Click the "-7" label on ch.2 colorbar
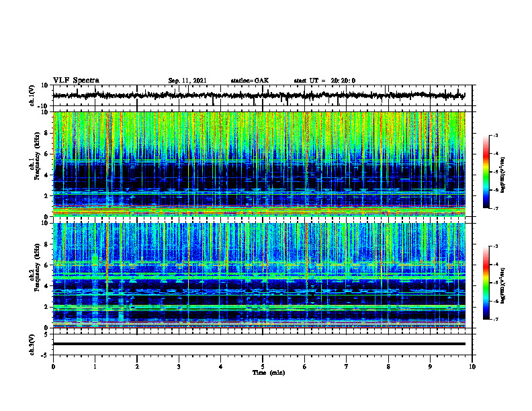 click(495, 320)
